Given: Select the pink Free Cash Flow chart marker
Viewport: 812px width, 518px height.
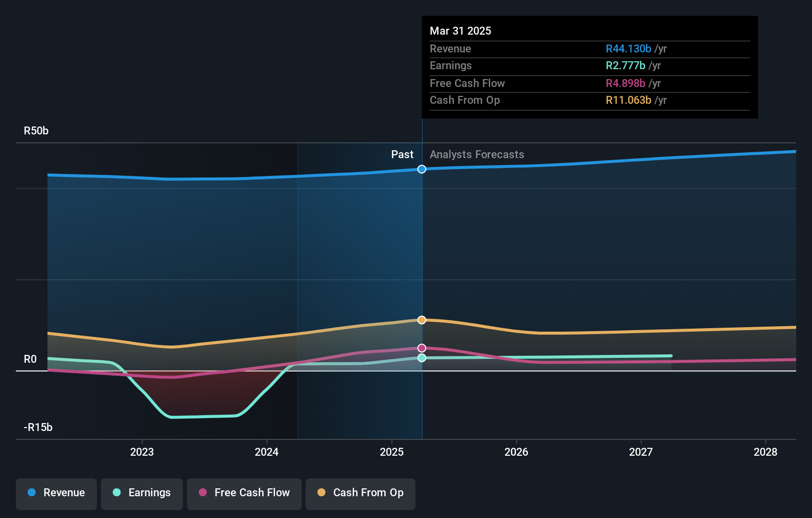Looking at the screenshot, I should 421,348.
